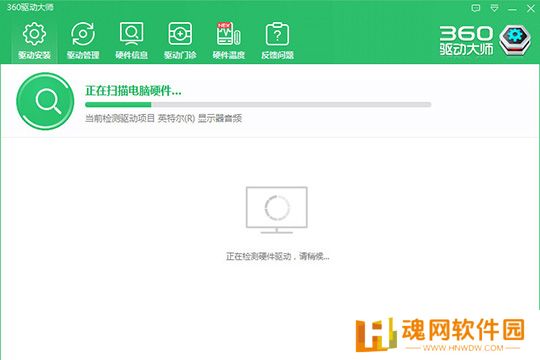Open the 反馈问题 tab
Image resolution: width=540 pixels, height=360 pixels.
click(x=277, y=41)
